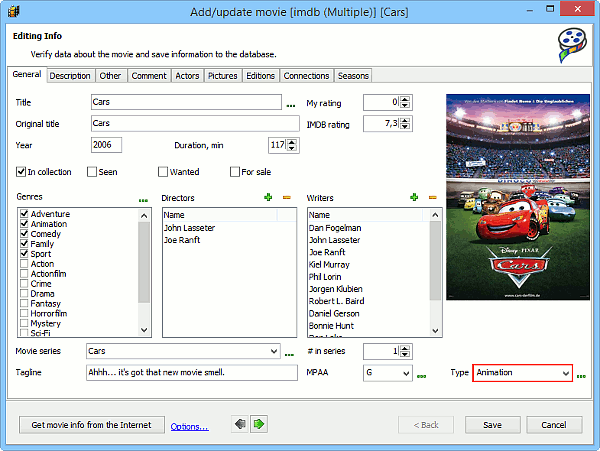Open the Actors tab
This screenshot has height=451, width=600.
[x=187, y=76]
